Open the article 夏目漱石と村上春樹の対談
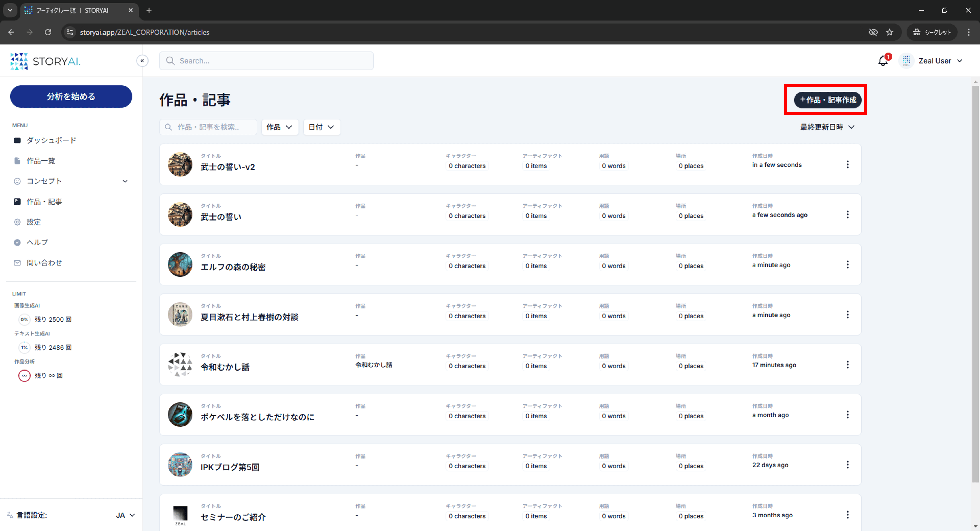 [249, 317]
